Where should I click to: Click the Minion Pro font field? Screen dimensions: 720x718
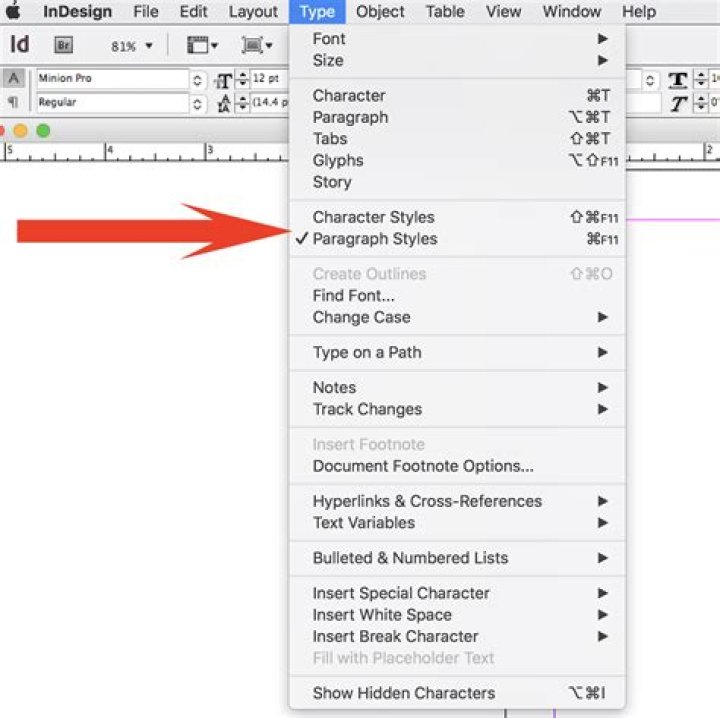[x=112, y=79]
